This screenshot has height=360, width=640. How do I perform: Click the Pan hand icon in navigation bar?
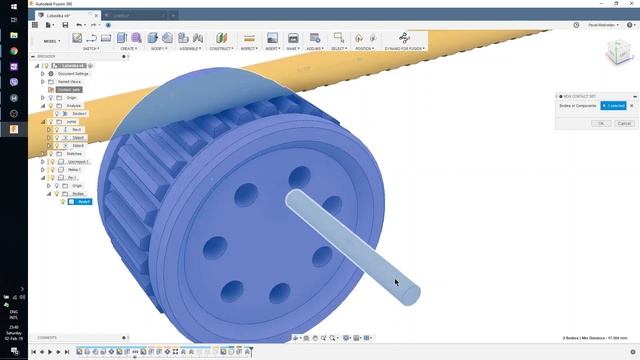click(x=315, y=338)
